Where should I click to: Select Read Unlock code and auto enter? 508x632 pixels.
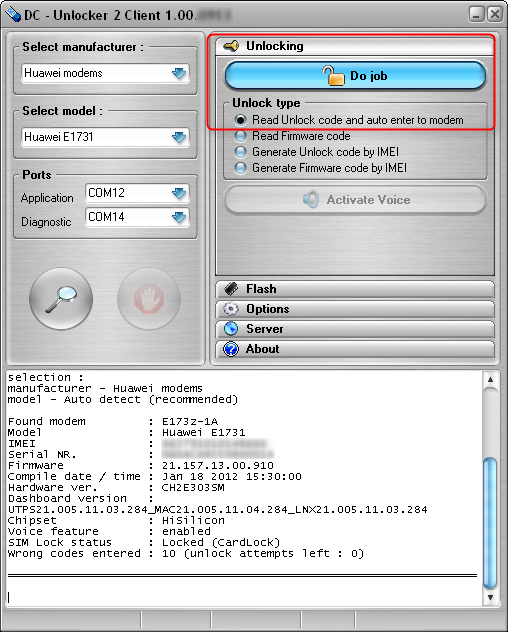click(349, 120)
